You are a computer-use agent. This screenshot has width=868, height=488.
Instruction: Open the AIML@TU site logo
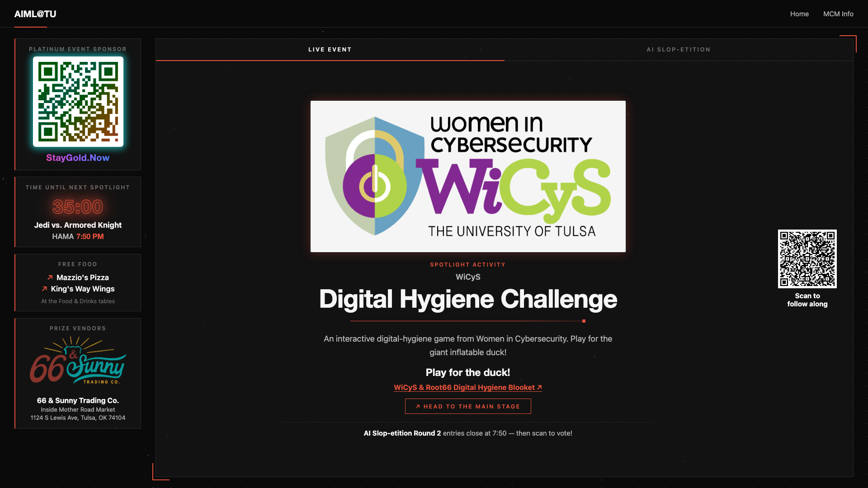[35, 14]
